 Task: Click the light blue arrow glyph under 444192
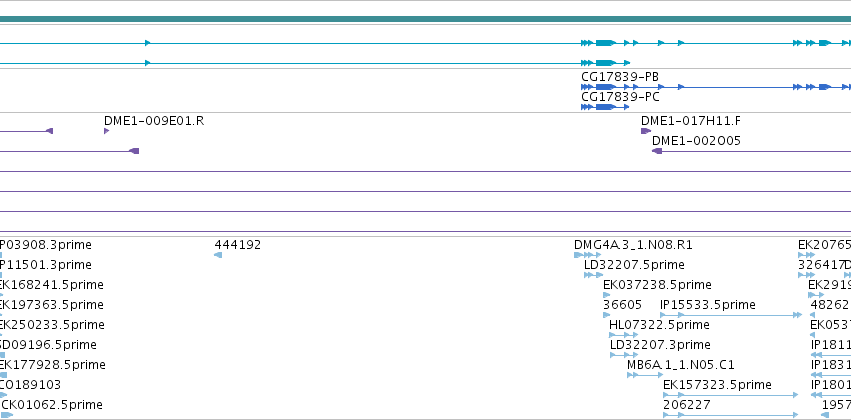[218, 255]
